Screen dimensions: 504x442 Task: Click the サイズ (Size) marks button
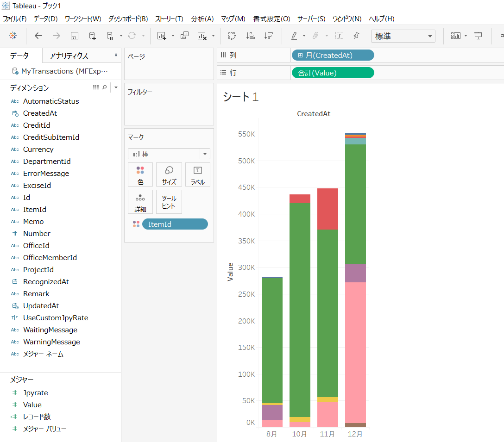(169, 175)
